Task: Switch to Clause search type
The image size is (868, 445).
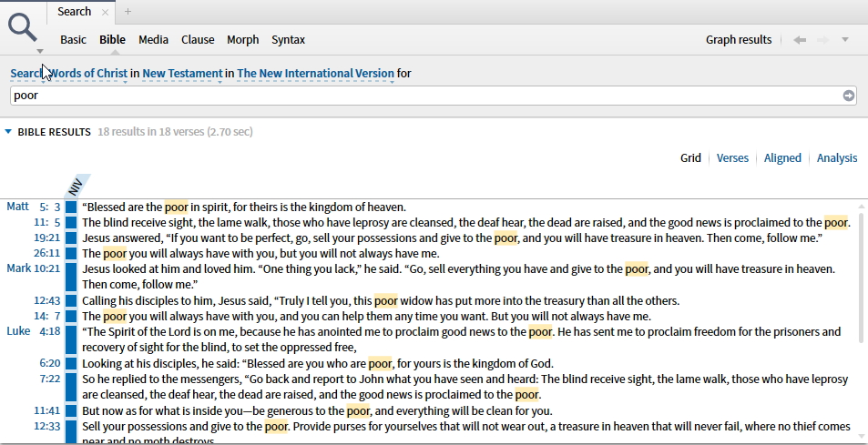Action: click(x=198, y=40)
